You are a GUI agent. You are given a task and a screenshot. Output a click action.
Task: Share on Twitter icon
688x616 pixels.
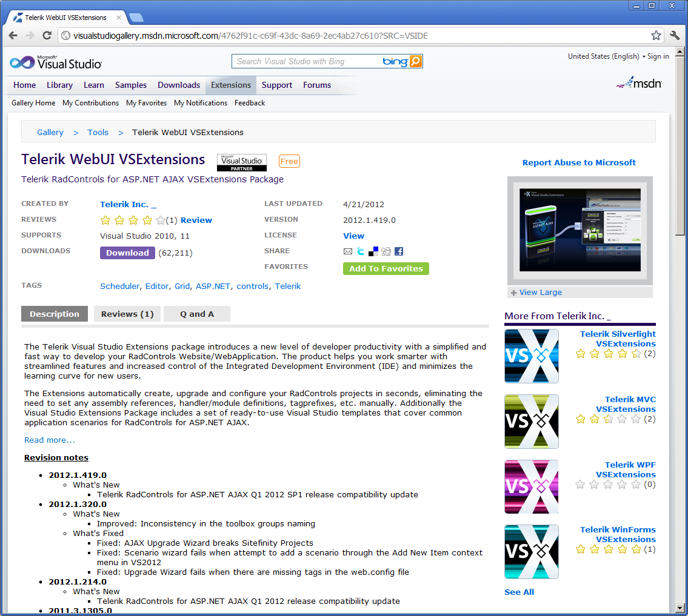361,251
